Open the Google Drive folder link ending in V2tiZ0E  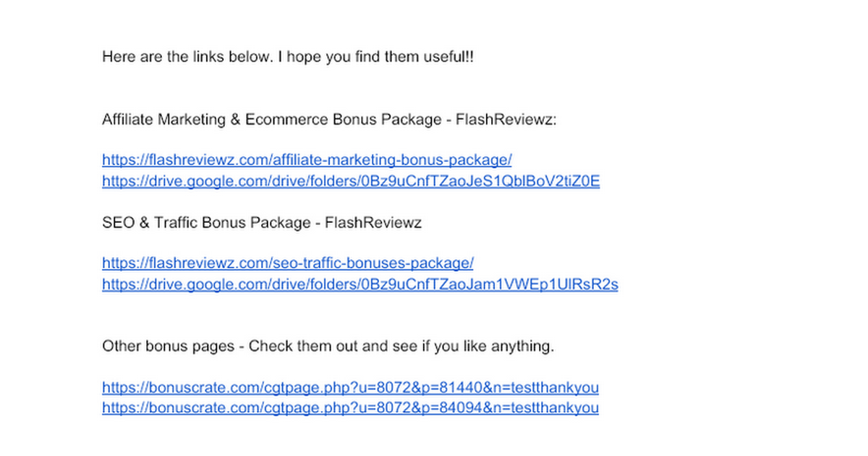pyautogui.click(x=351, y=181)
